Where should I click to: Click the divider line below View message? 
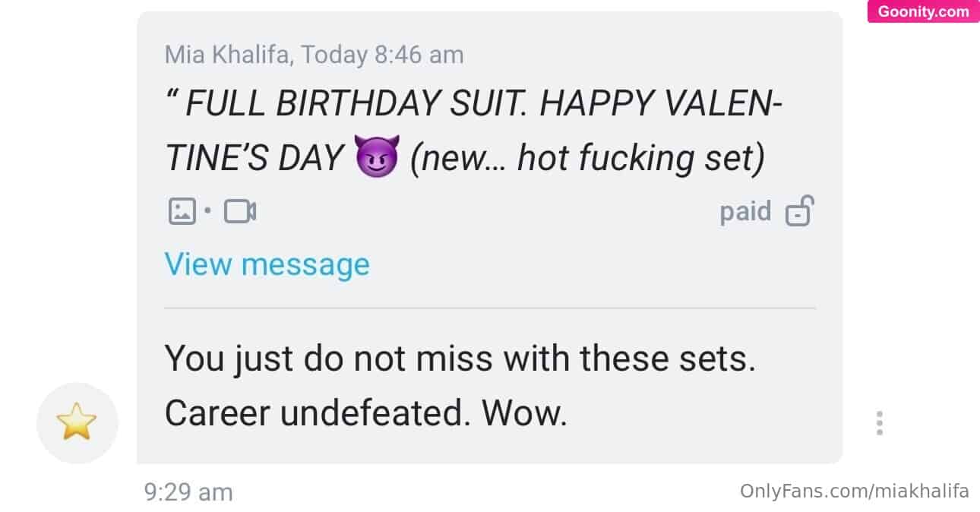point(490,308)
